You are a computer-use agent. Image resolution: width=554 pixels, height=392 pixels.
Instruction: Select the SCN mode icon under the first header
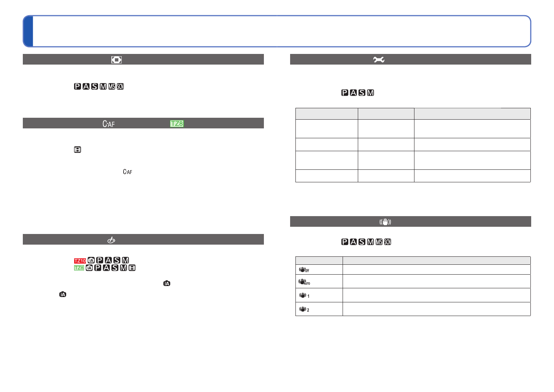tap(120, 87)
